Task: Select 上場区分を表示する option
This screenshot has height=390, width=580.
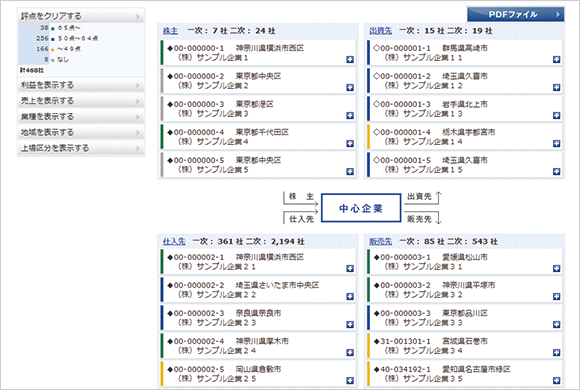Action: [x=81, y=148]
